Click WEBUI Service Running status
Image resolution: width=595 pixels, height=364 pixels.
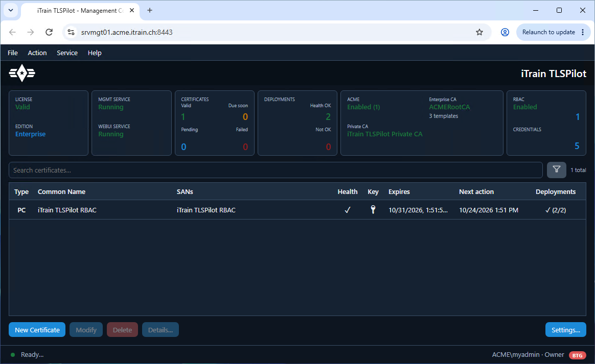coord(111,134)
